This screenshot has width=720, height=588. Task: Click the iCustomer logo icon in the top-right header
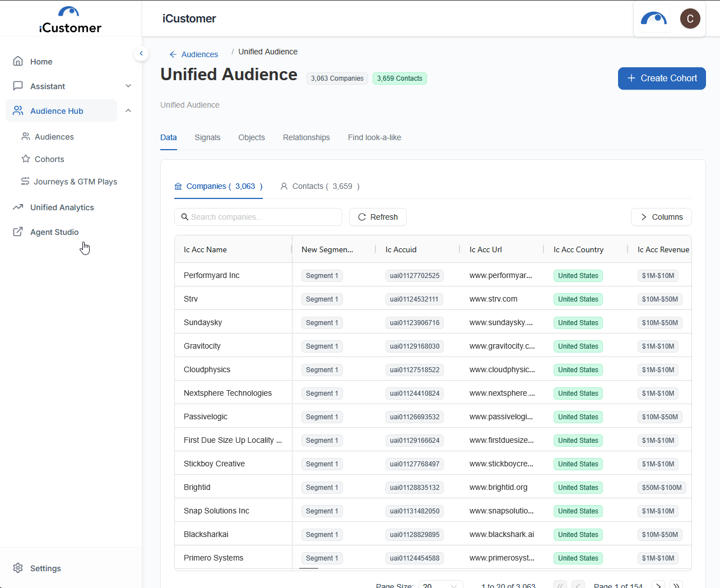pyautogui.click(x=653, y=18)
